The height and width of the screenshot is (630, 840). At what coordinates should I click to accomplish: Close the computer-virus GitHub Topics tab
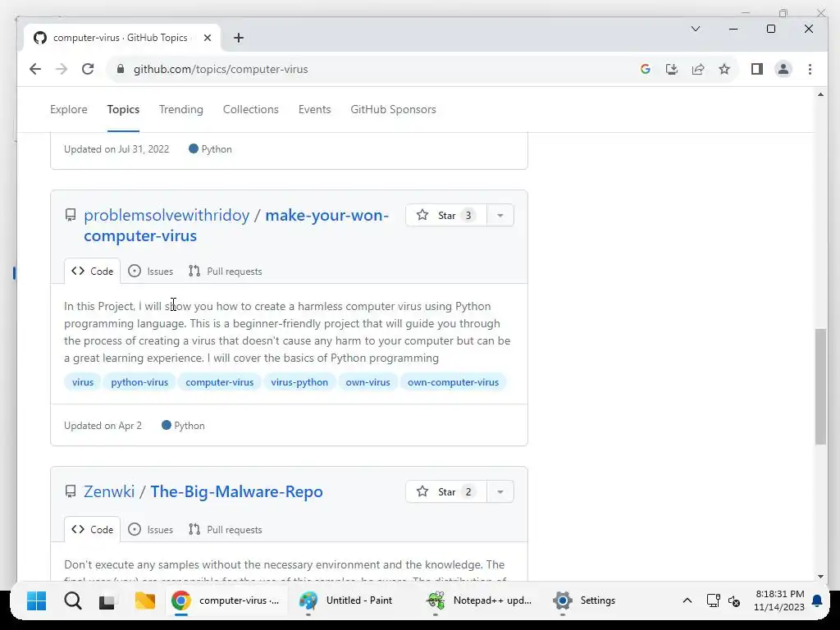pos(208,38)
